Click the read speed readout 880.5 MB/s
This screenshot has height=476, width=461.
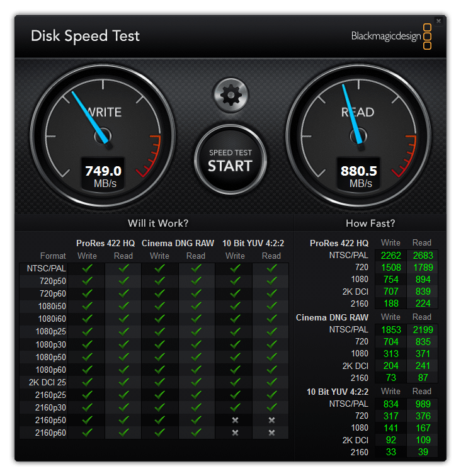tap(358, 177)
